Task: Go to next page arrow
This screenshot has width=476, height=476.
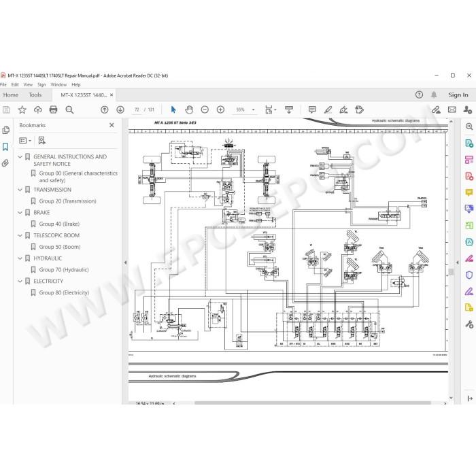Action: click(120, 109)
